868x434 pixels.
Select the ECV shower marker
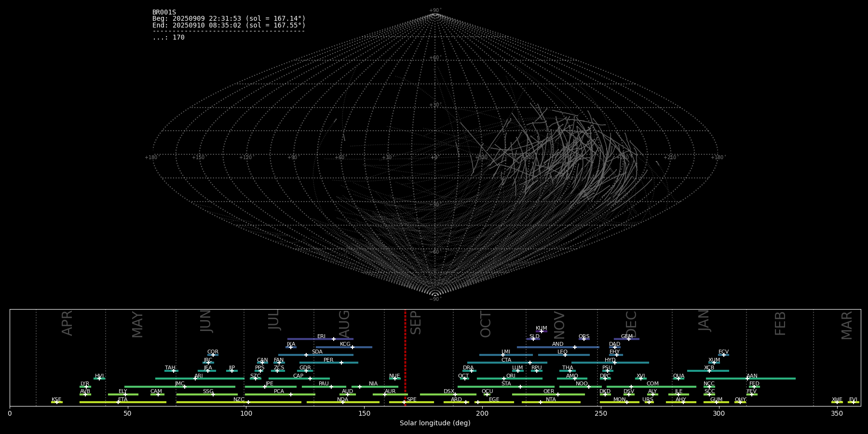pos(723,355)
